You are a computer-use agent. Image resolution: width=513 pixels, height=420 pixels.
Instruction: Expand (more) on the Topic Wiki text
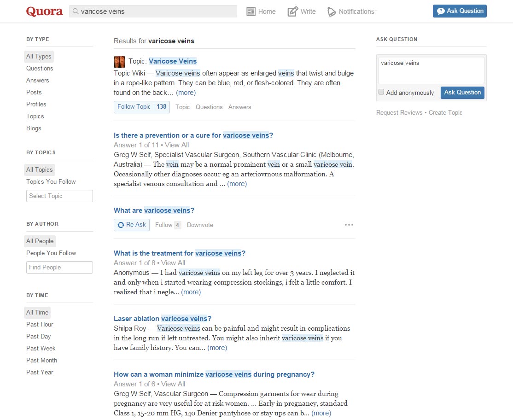(186, 93)
